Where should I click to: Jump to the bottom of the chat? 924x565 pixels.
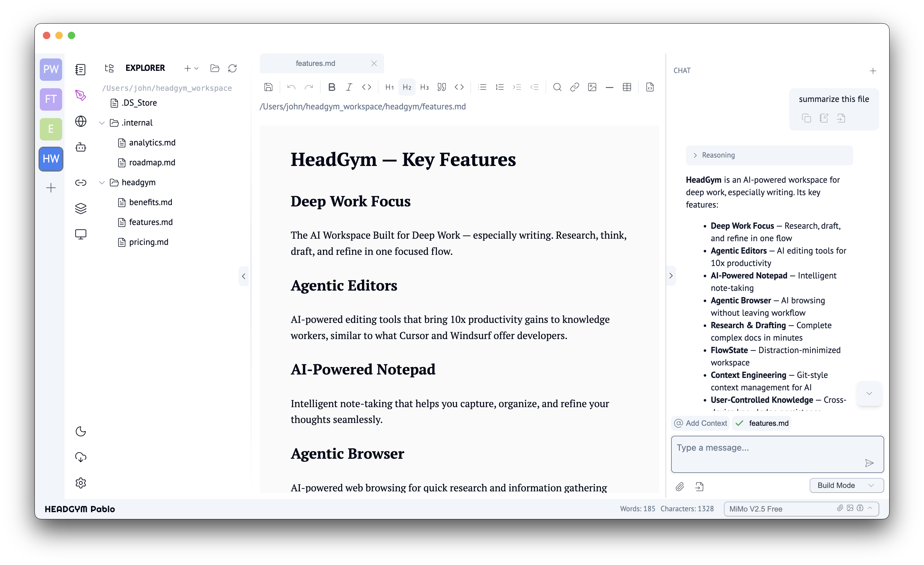(869, 393)
